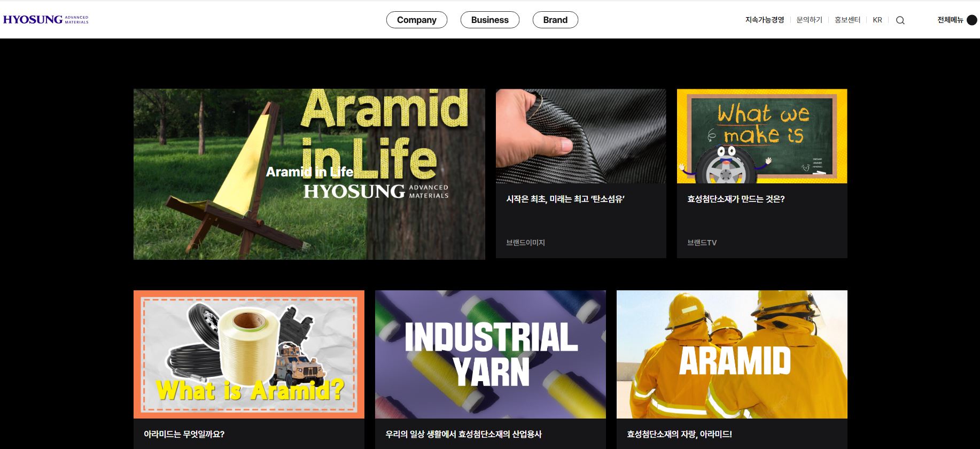Open the Business menu

coord(490,20)
